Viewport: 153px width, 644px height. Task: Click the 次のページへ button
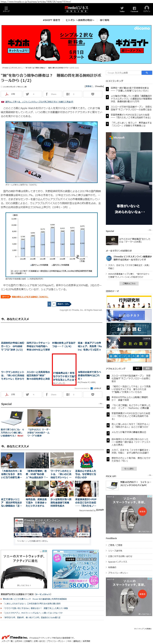coord(63,304)
